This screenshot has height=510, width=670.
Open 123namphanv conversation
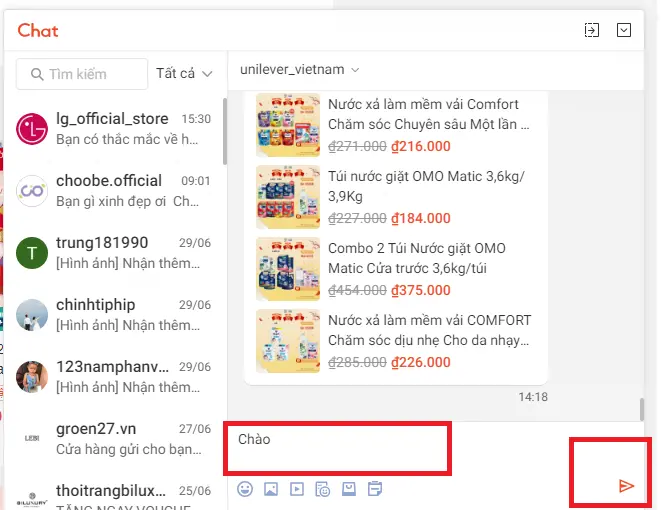tap(114, 377)
